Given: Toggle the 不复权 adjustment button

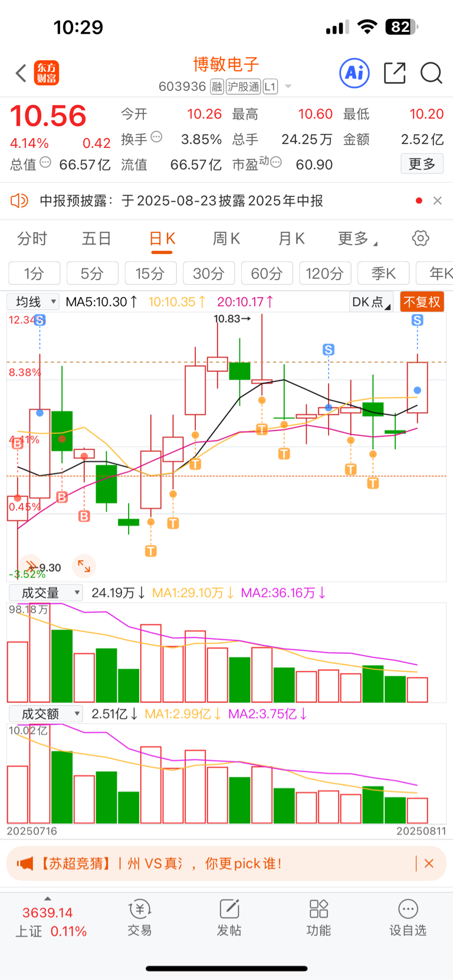Looking at the screenshot, I should click(422, 302).
